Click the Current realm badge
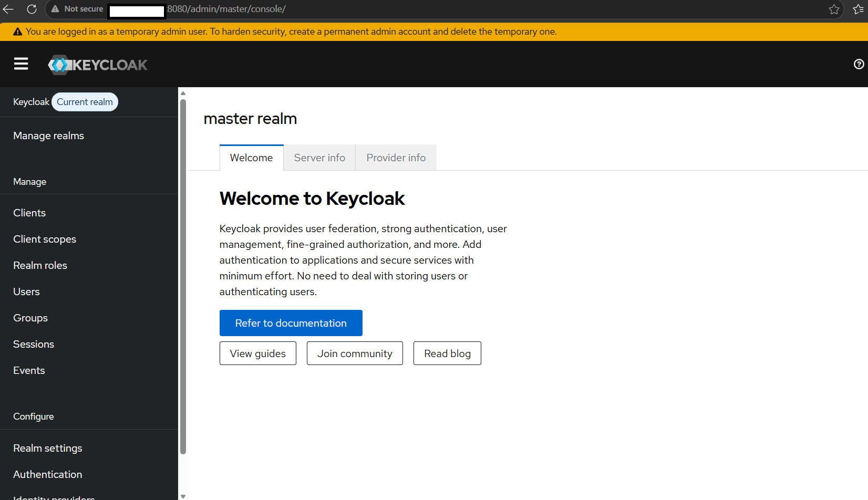Image resolution: width=868 pixels, height=500 pixels. pos(85,102)
